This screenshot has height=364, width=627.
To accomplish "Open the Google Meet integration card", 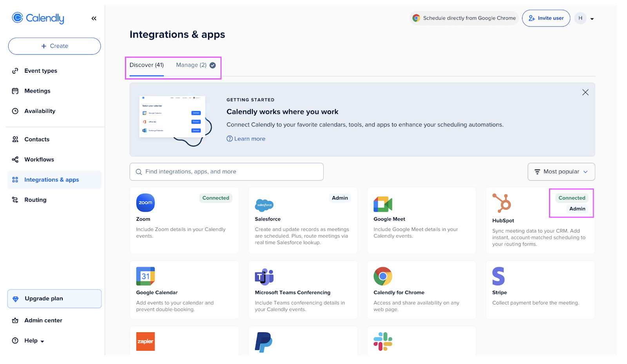I will tap(422, 220).
